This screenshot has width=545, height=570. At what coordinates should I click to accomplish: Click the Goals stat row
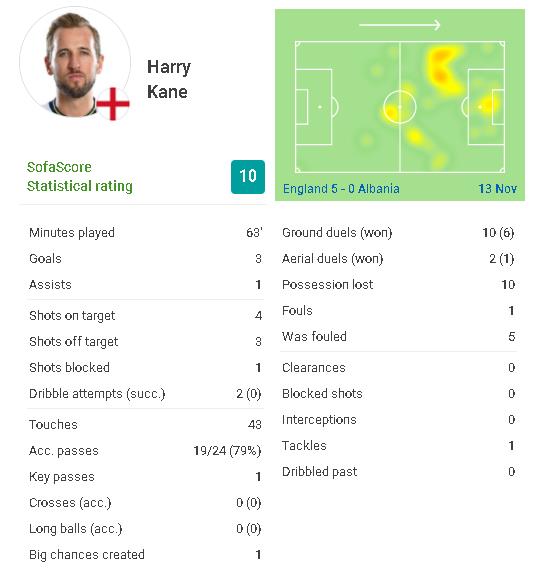click(x=145, y=259)
